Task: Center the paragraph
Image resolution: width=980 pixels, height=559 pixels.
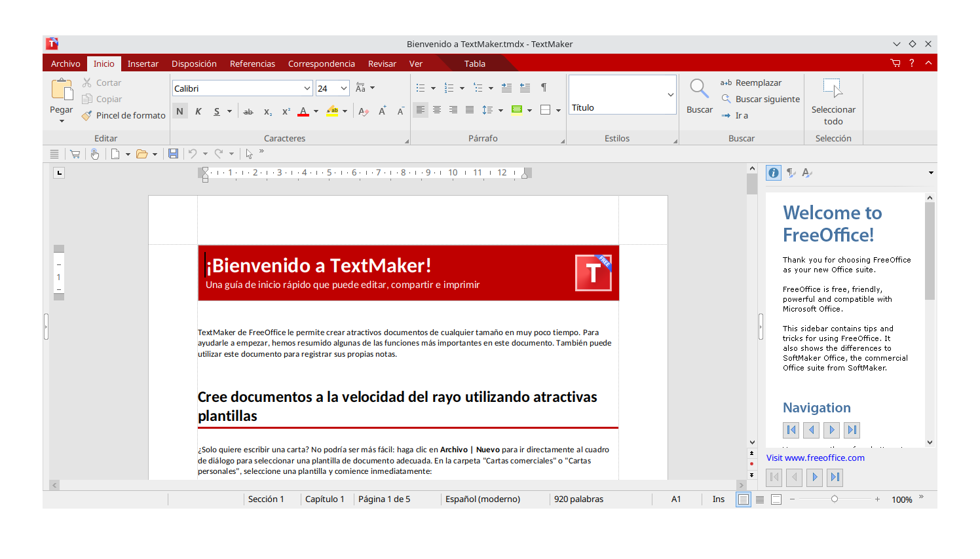Action: [437, 110]
